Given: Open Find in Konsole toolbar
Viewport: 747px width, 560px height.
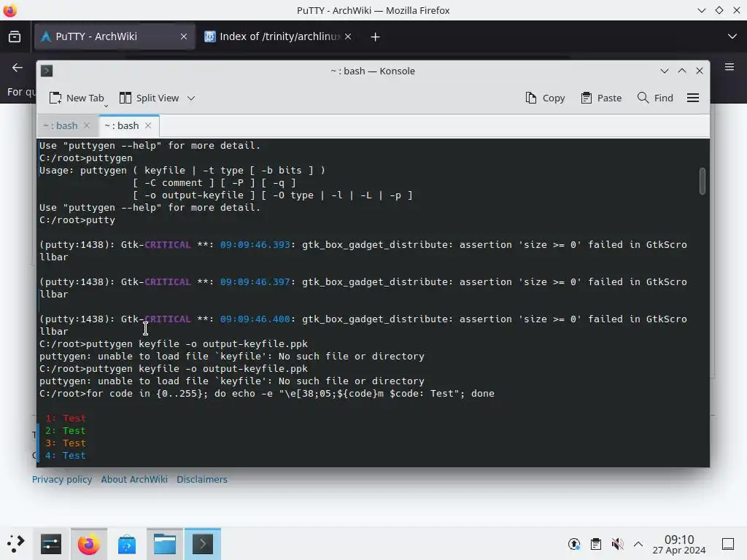Looking at the screenshot, I should pyautogui.click(x=655, y=98).
